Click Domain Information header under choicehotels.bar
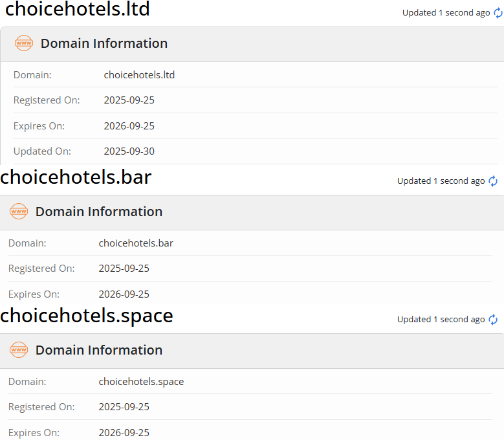The width and height of the screenshot is (504, 440). 99,212
